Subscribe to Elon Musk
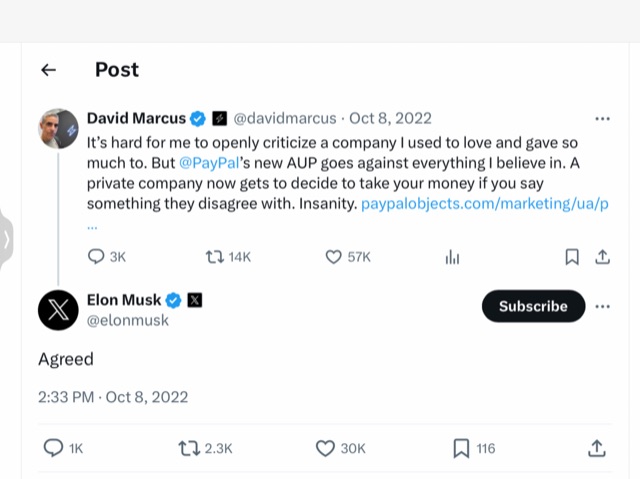640x479 pixels. (x=533, y=306)
